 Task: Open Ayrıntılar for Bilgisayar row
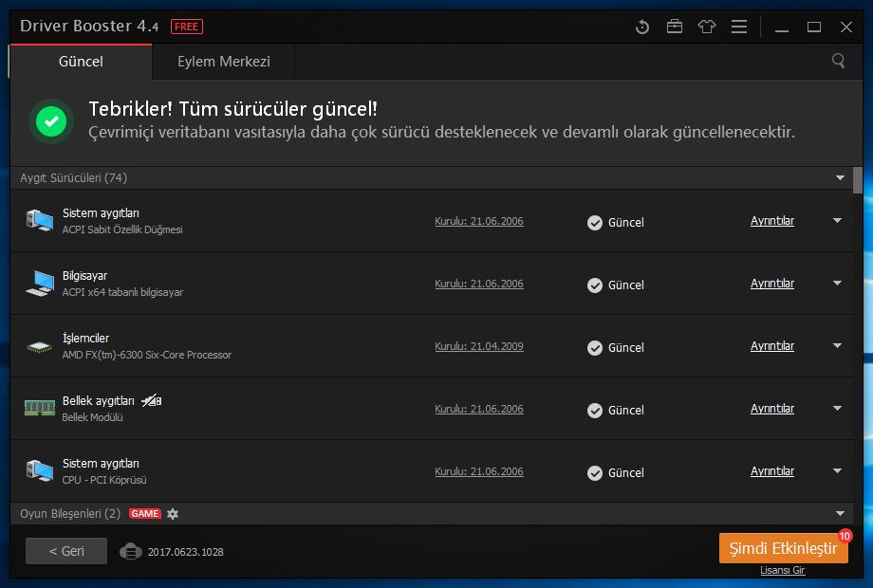tap(771, 284)
